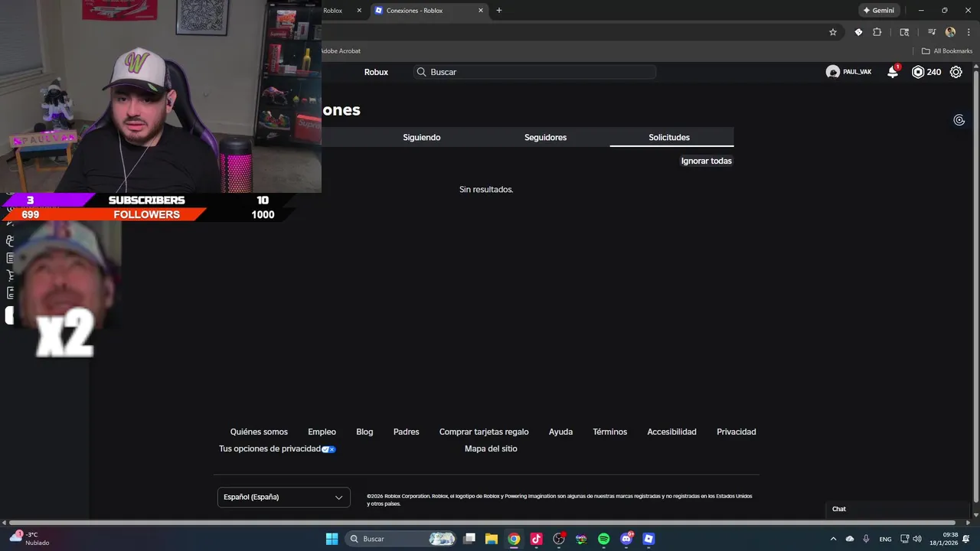Open a new Chrome tab

(499, 10)
